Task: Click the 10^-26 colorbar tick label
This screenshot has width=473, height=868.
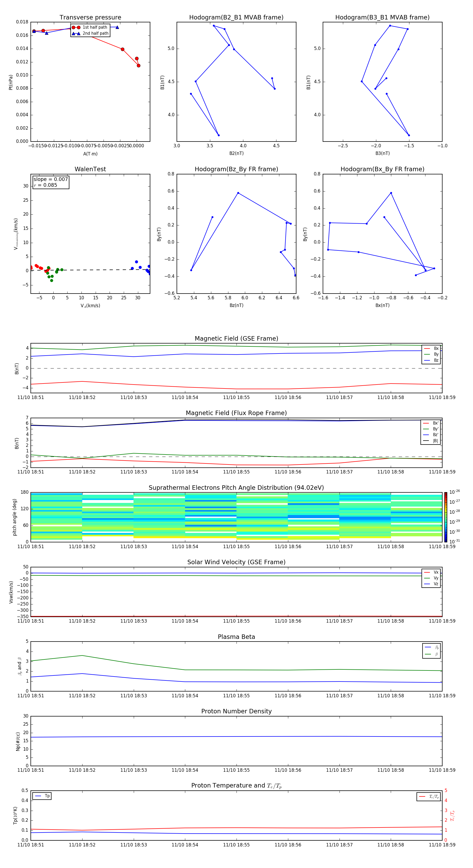Action: coord(455,492)
